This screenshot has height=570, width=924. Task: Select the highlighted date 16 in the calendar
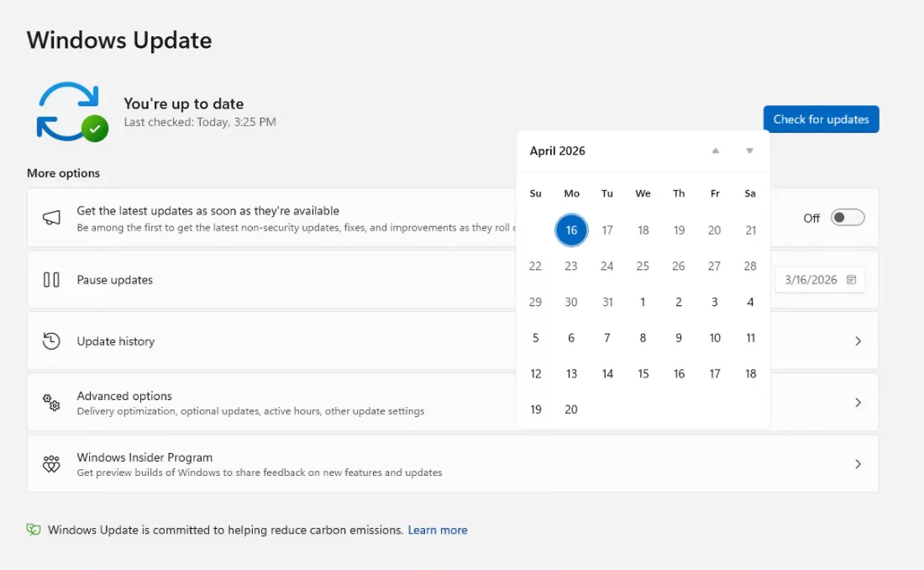pos(571,230)
